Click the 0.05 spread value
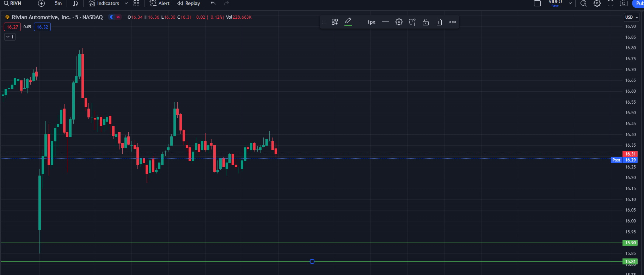This screenshot has height=275, width=644. [x=27, y=27]
